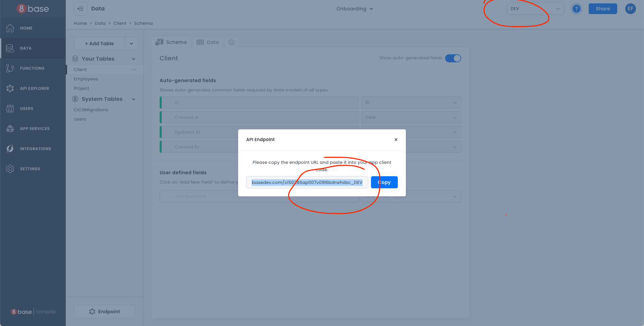This screenshot has height=326, width=644.
Task: Click the endpoint URL text field
Action: pos(307,182)
